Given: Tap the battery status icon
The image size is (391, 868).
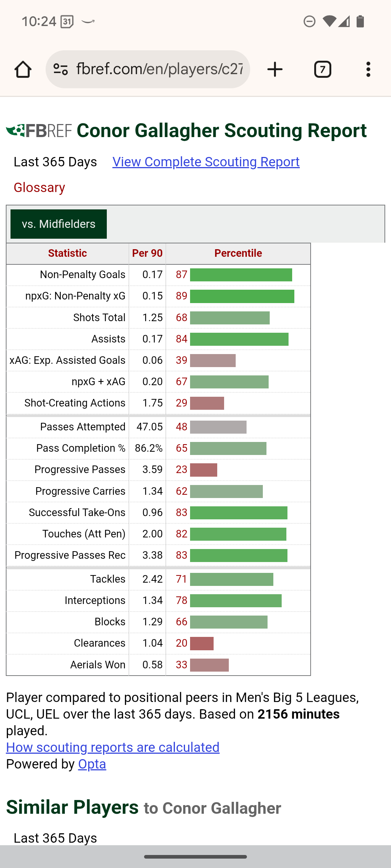Looking at the screenshot, I should 360,22.
